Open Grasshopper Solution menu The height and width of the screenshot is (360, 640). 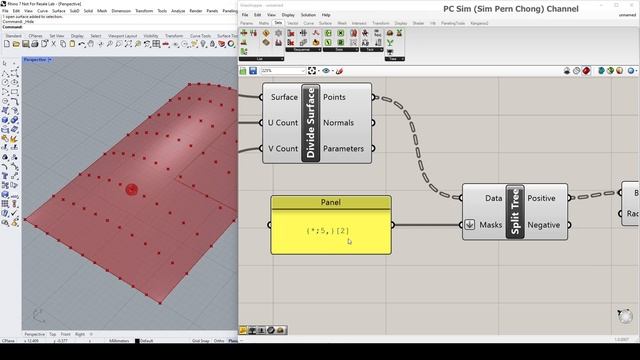pos(308,15)
